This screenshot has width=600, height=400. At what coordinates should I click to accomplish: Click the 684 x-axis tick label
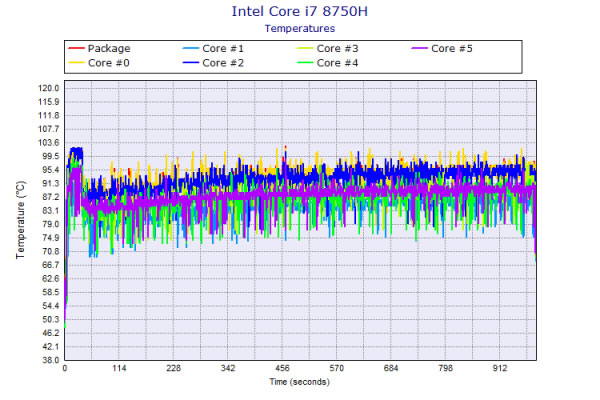[x=391, y=368]
